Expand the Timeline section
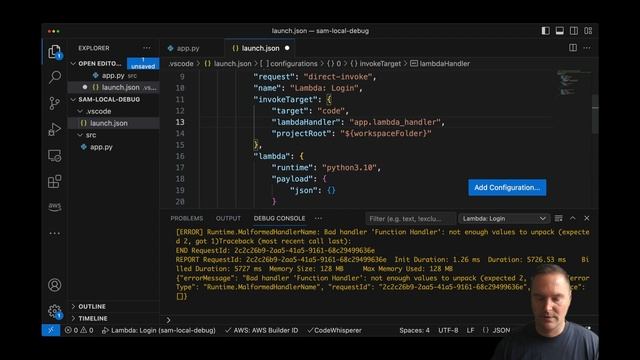Screen dimensions: 640x360 (x=93, y=318)
